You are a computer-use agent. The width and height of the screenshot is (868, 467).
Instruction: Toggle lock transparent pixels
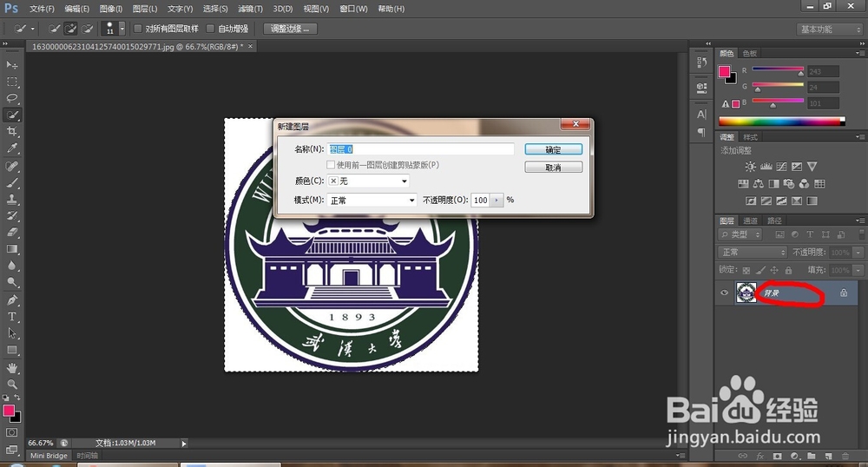[746, 270]
